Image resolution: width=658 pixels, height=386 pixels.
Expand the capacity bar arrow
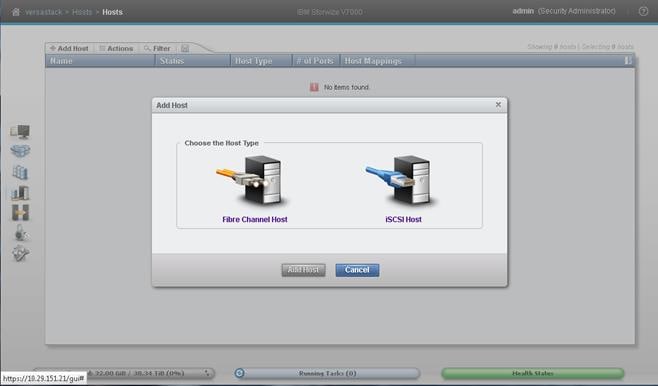coord(207,373)
